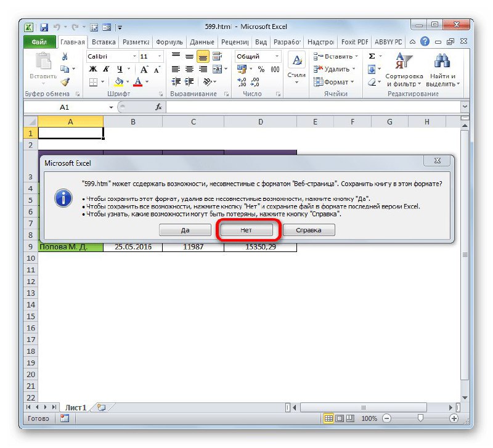Click the Name Box showing A1

coord(65,107)
